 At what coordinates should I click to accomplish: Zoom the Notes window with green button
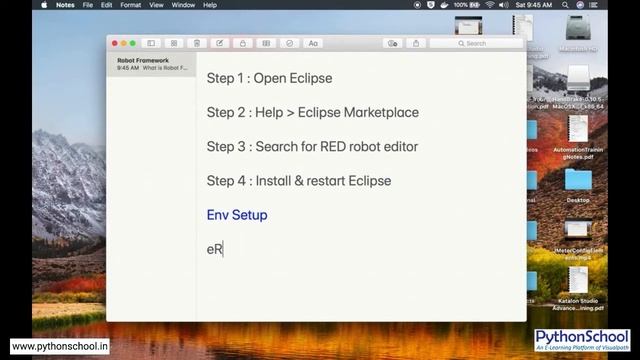pyautogui.click(x=133, y=43)
